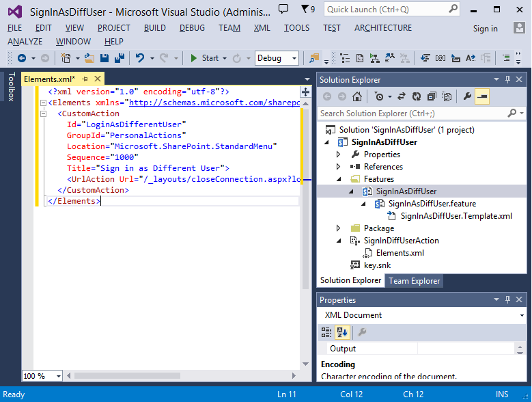Expand the Package folder

pyautogui.click(x=338, y=228)
